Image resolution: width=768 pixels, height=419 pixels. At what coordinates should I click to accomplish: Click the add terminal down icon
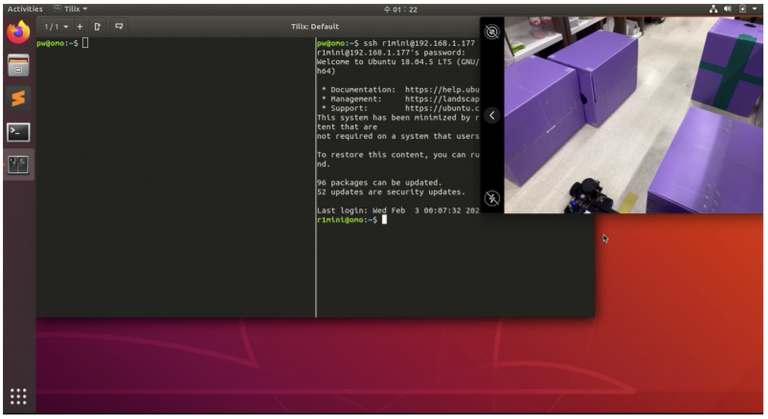(119, 26)
